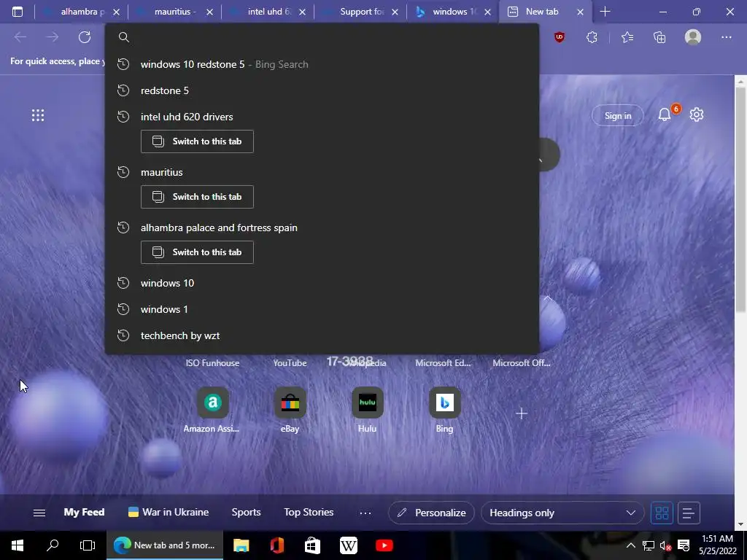Select suggestion techbench by wzt
Screen dimensions: 747x560
322,335
